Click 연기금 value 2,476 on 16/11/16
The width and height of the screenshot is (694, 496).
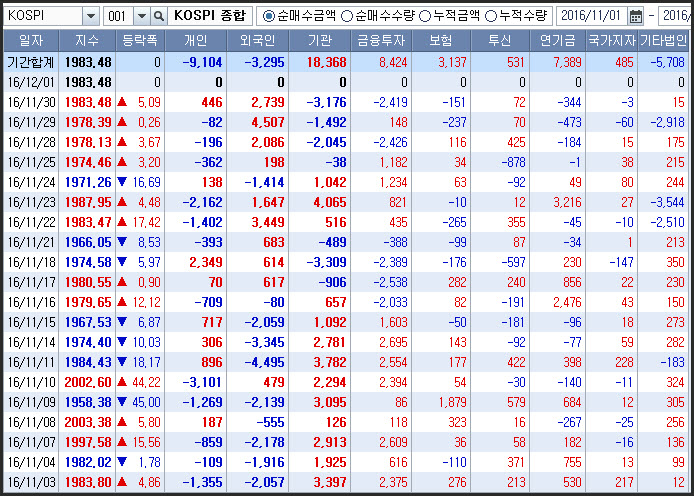(567, 302)
